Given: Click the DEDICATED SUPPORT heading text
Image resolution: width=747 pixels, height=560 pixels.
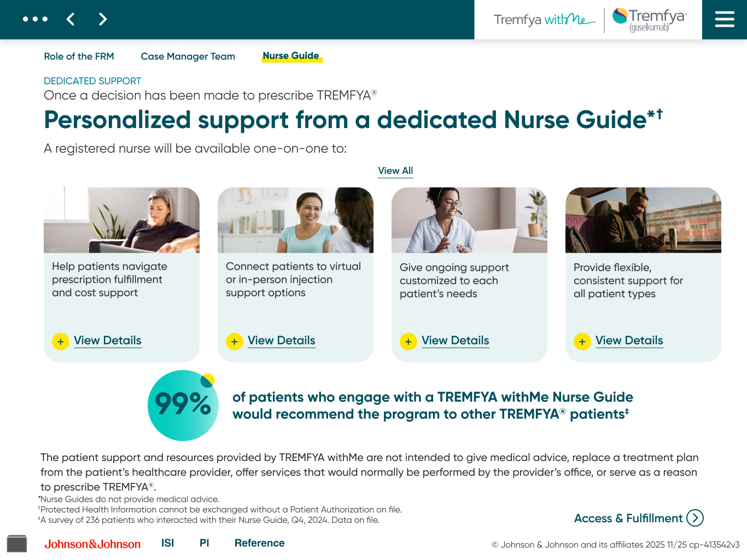Looking at the screenshot, I should point(92,81).
